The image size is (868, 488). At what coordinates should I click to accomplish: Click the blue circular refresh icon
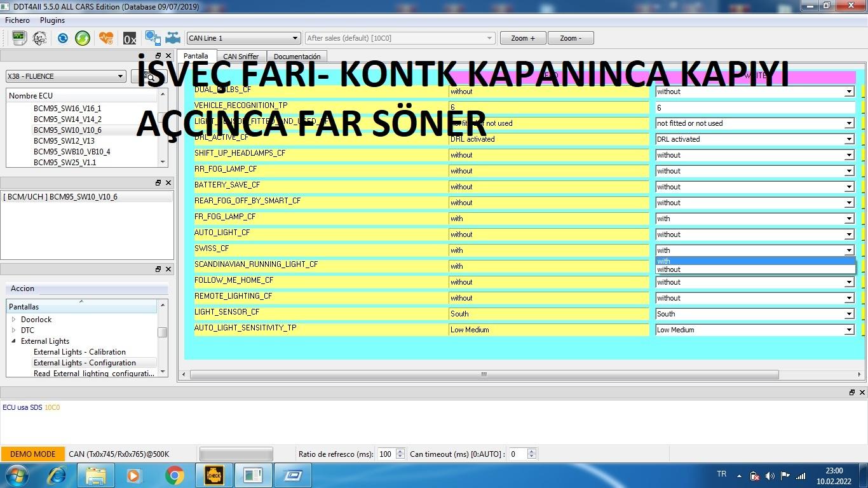click(x=62, y=38)
